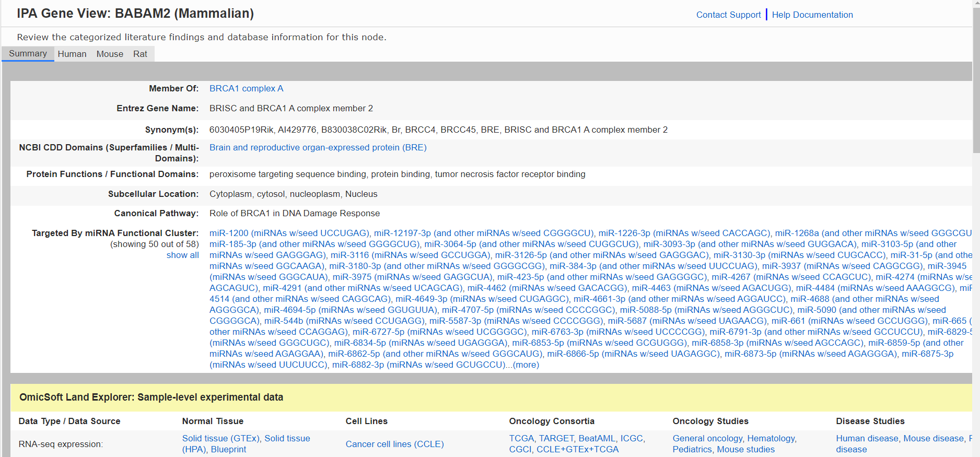980x457 pixels.
Task: Open miR-4463 (miRNAs w/seed AGACUGG) link
Action: pos(711,288)
